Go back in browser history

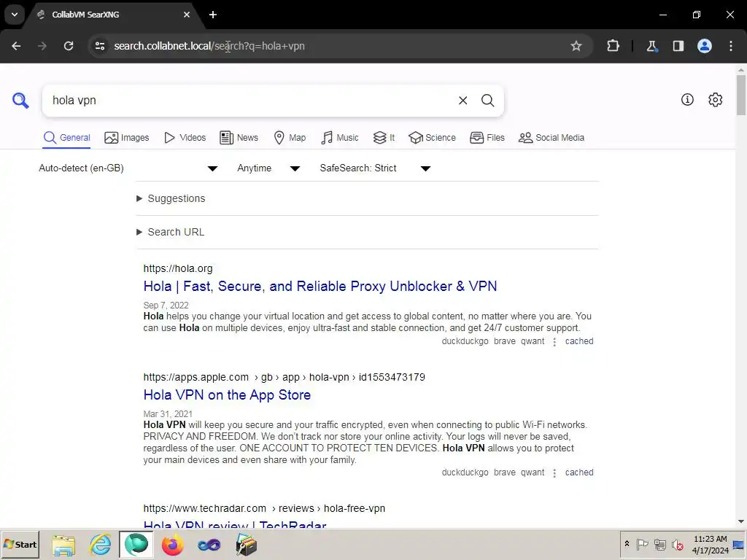(x=16, y=46)
